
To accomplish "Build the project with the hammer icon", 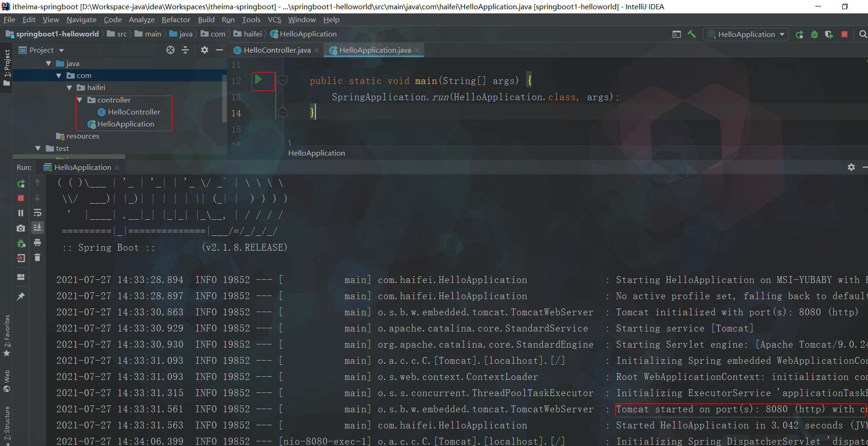I will point(692,34).
